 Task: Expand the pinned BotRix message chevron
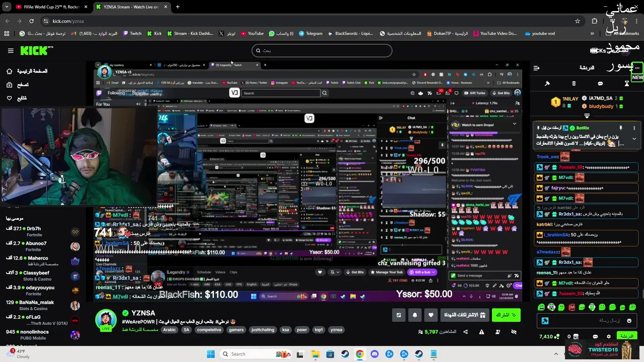634,138
